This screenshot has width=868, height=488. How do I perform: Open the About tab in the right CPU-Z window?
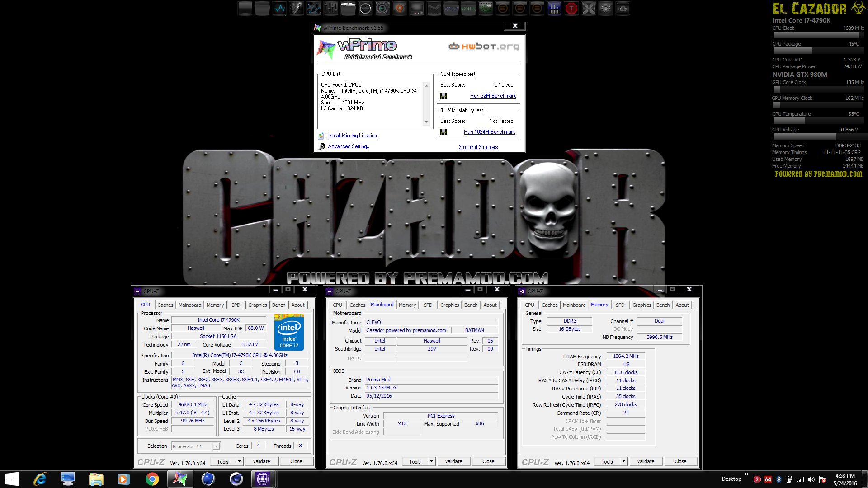pyautogui.click(x=682, y=305)
